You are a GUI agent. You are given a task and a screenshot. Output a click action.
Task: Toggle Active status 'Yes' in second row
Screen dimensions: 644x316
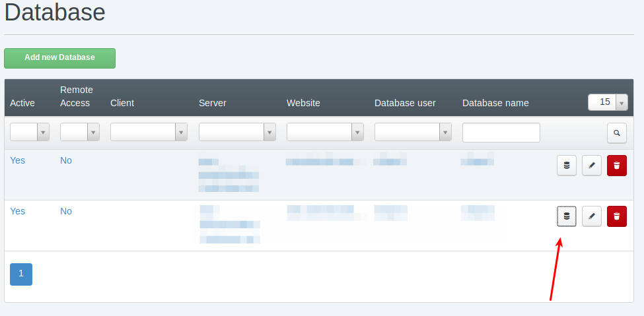[18, 211]
